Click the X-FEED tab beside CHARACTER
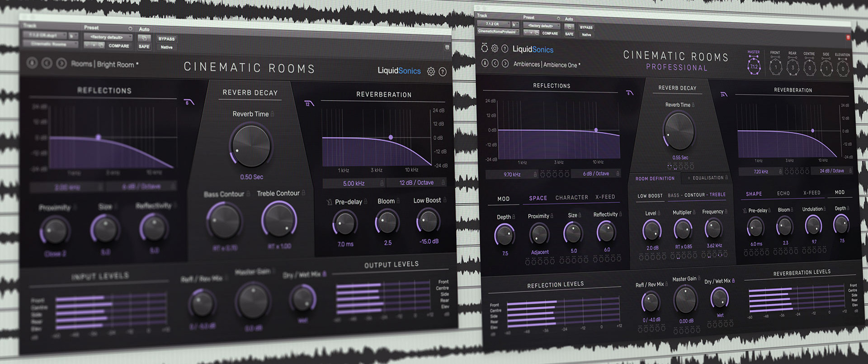Screen dimensions: 868x364 click(x=605, y=197)
